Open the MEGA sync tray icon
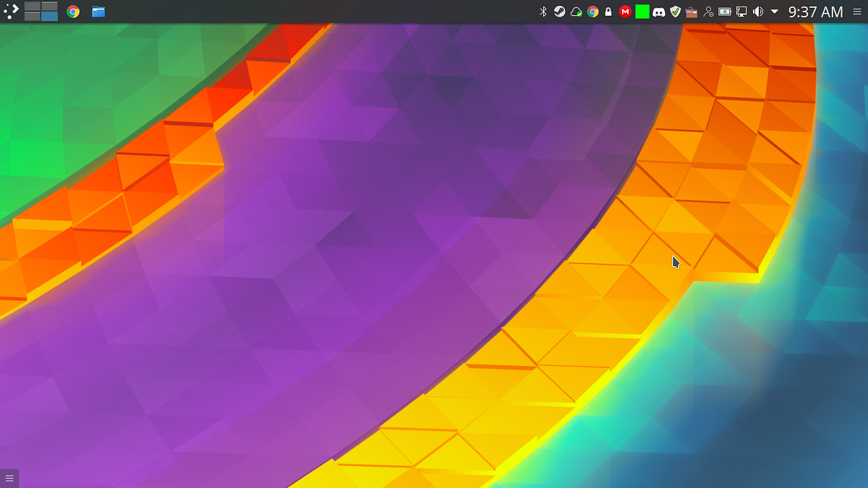Screen dimensions: 868x488 click(624, 12)
